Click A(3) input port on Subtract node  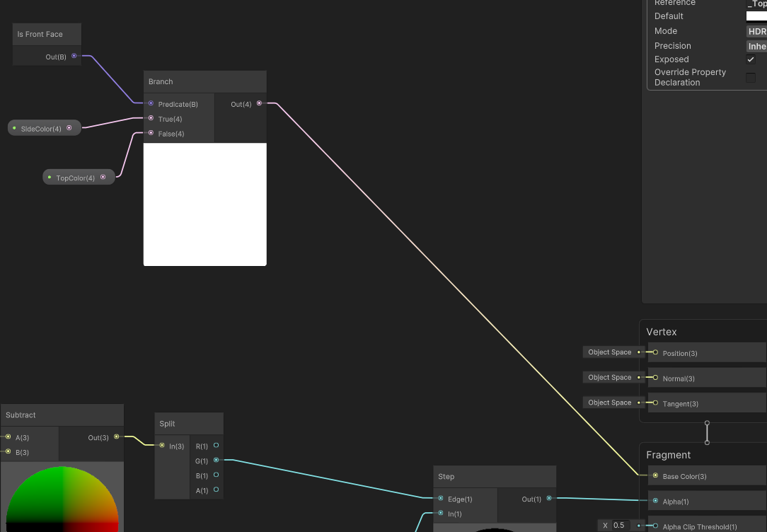pyautogui.click(x=8, y=436)
